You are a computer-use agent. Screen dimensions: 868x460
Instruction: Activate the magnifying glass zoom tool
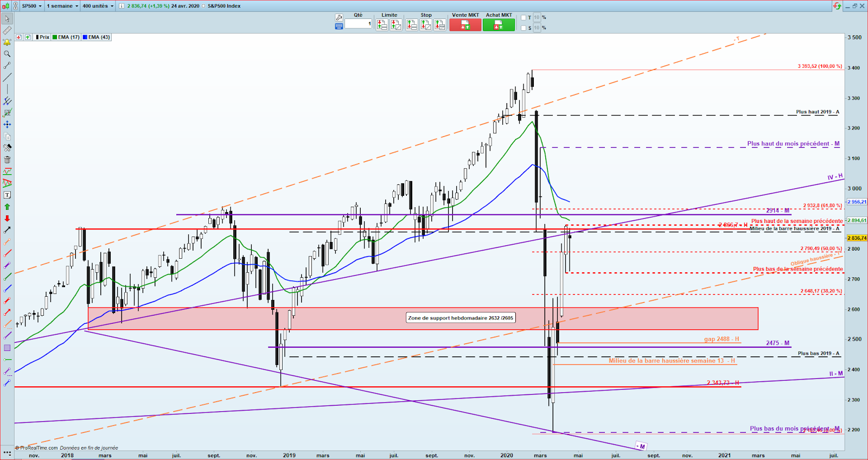click(7, 54)
